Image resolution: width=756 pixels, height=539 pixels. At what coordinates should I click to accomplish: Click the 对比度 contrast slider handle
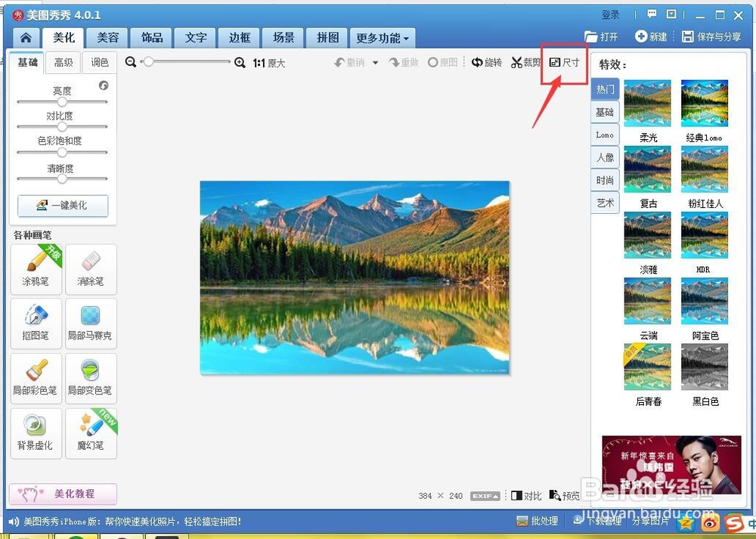point(62,127)
